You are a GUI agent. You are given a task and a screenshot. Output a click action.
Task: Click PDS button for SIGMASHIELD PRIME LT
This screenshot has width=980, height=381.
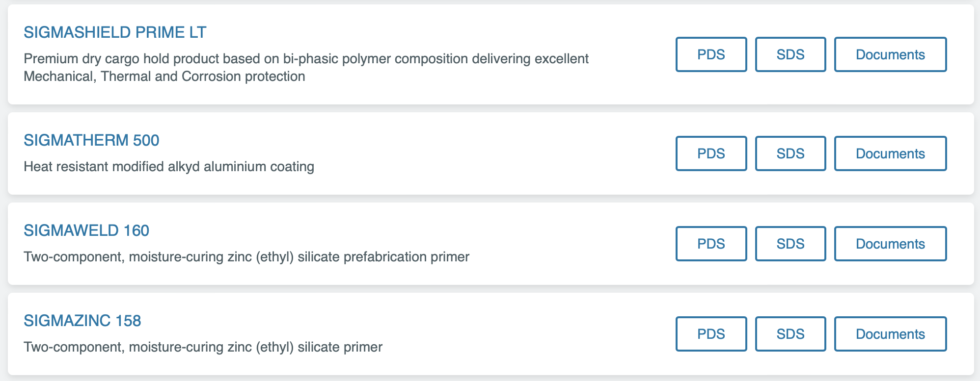click(711, 54)
